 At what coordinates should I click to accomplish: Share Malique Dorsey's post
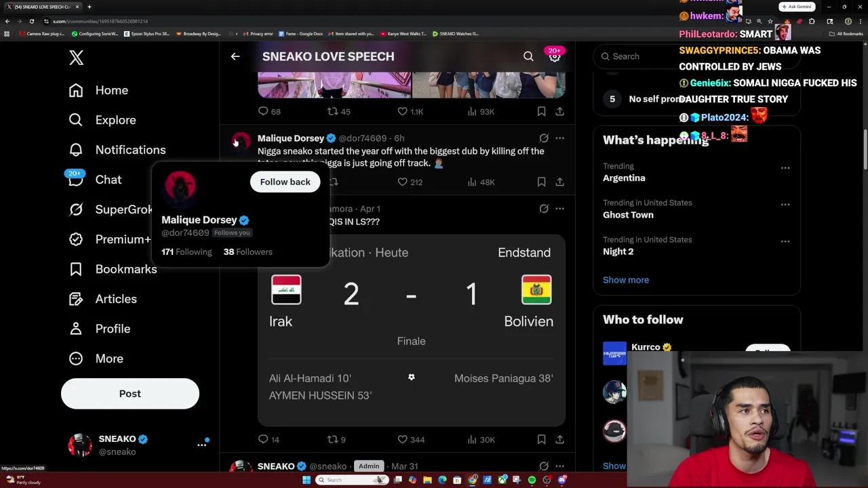(x=559, y=182)
